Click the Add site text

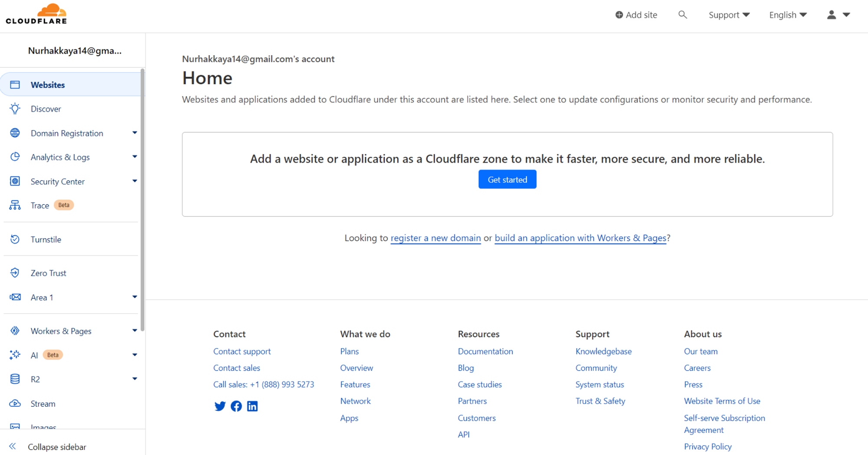(x=641, y=15)
